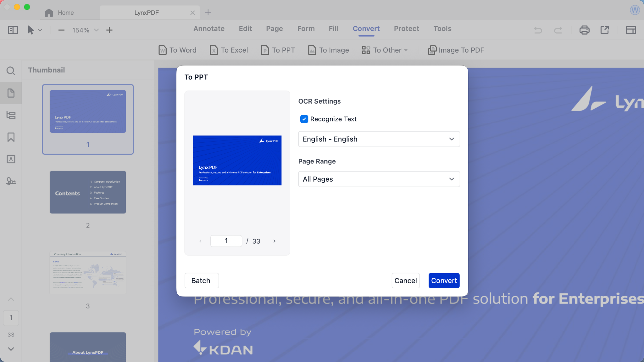Toggle the sidebar panel icon
Image resolution: width=644 pixels, height=362 pixels.
click(x=13, y=30)
